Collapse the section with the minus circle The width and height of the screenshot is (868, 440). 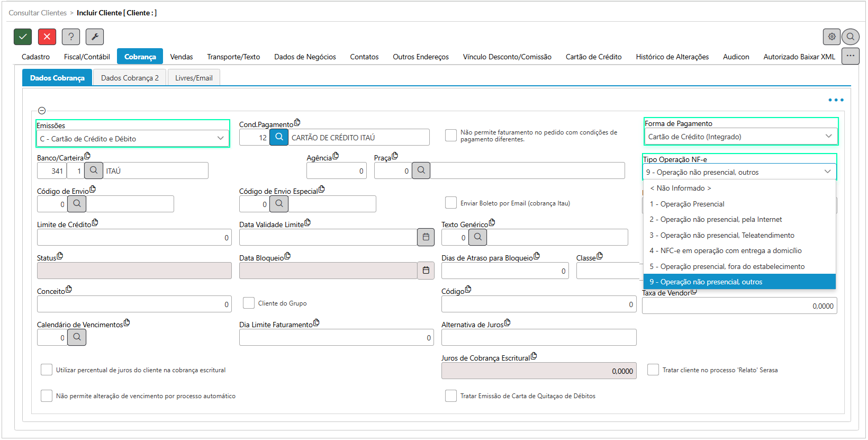(x=42, y=111)
